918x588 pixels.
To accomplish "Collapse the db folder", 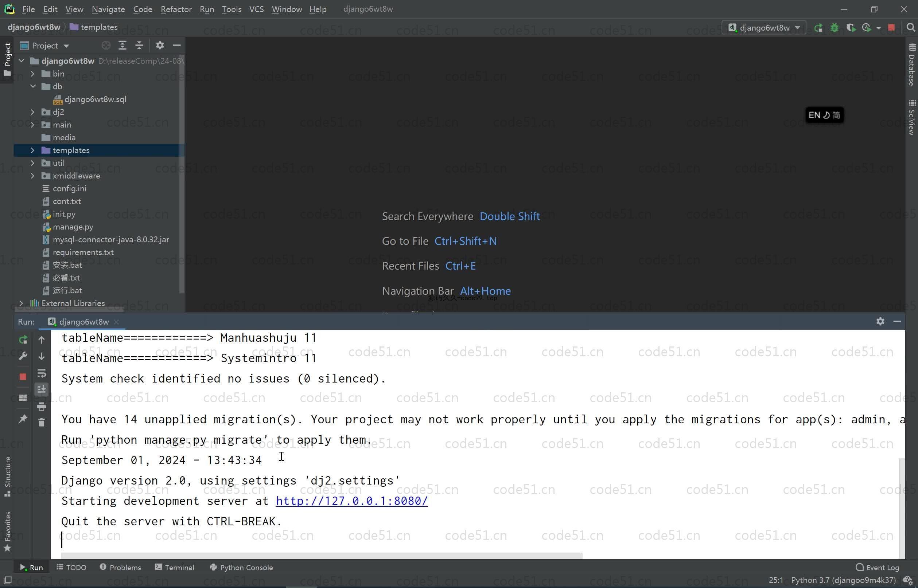I will tap(32, 86).
